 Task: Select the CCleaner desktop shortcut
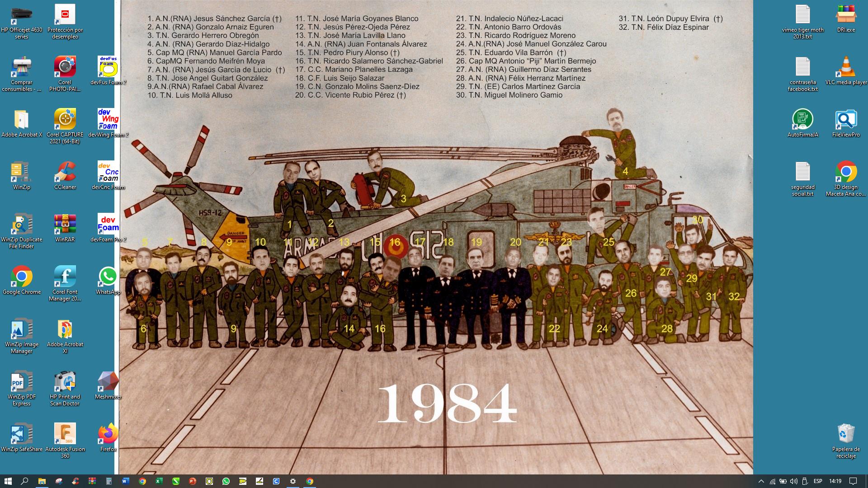click(x=65, y=173)
